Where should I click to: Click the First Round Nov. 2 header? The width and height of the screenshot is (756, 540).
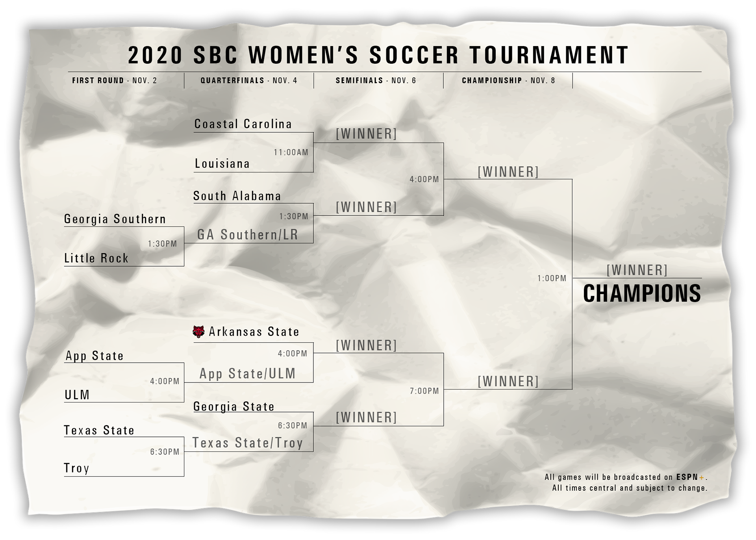click(x=115, y=80)
